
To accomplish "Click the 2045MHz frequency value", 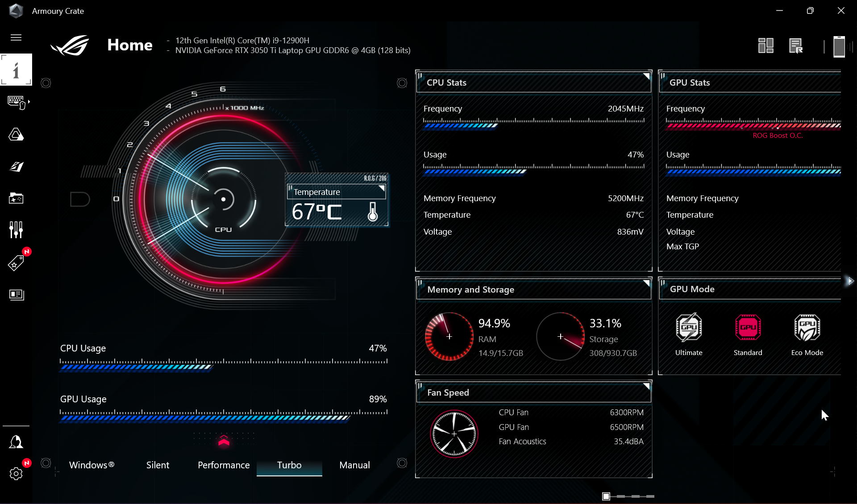I will coord(626,109).
